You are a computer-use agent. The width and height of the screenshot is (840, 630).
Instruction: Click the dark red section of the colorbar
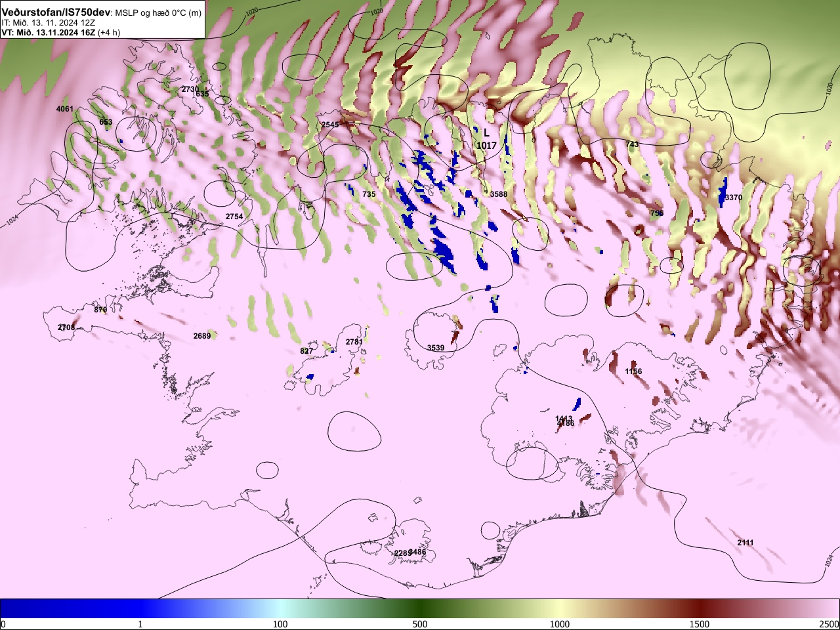[700, 608]
